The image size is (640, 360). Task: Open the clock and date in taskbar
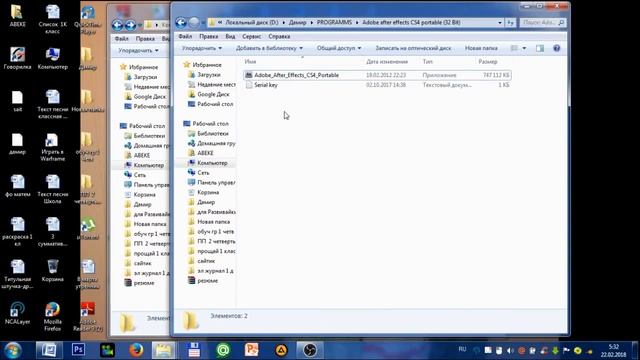[613, 351]
